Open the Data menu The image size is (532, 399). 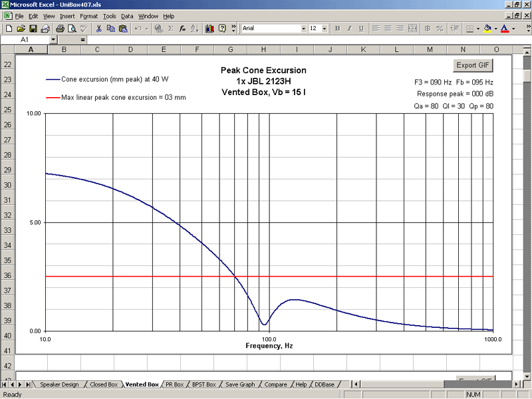(x=127, y=16)
